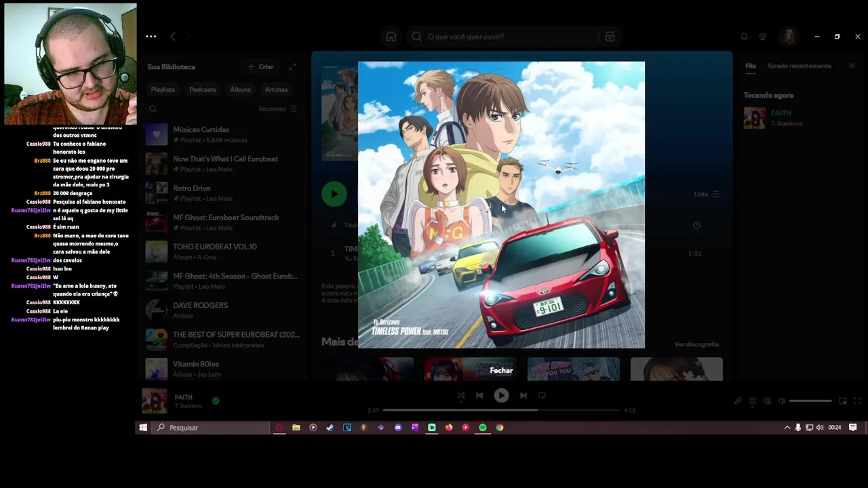Adjust the Spotify volume slider
This screenshot has height=488, width=868.
(810, 401)
